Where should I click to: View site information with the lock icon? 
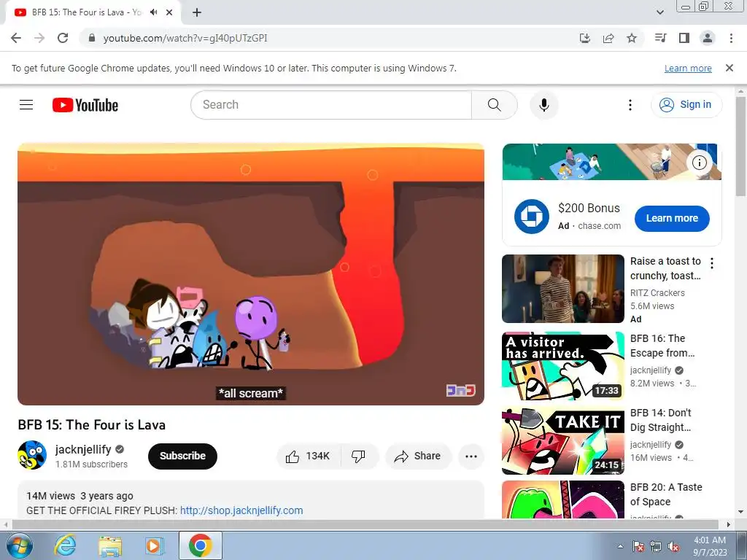click(92, 38)
